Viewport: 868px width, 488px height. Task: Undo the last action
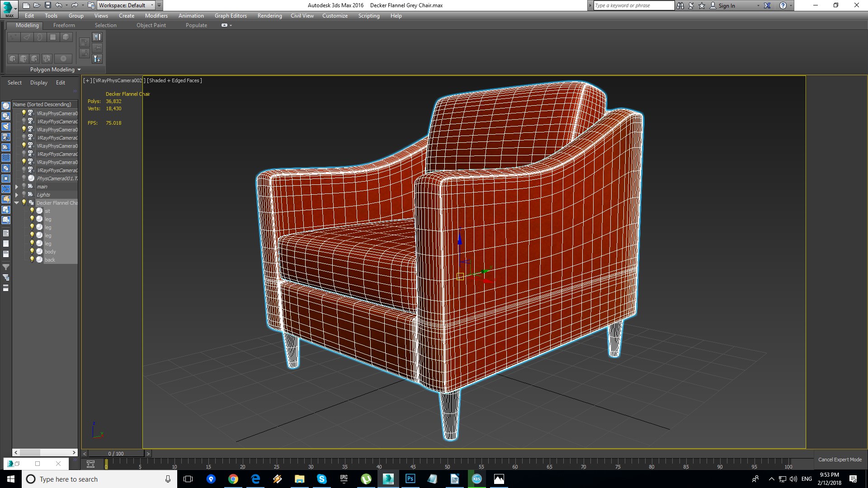coord(59,5)
